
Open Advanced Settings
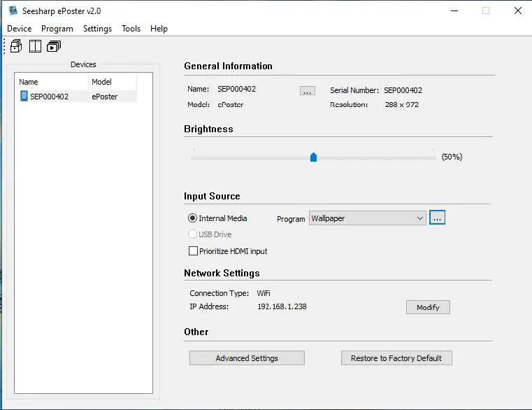point(247,358)
